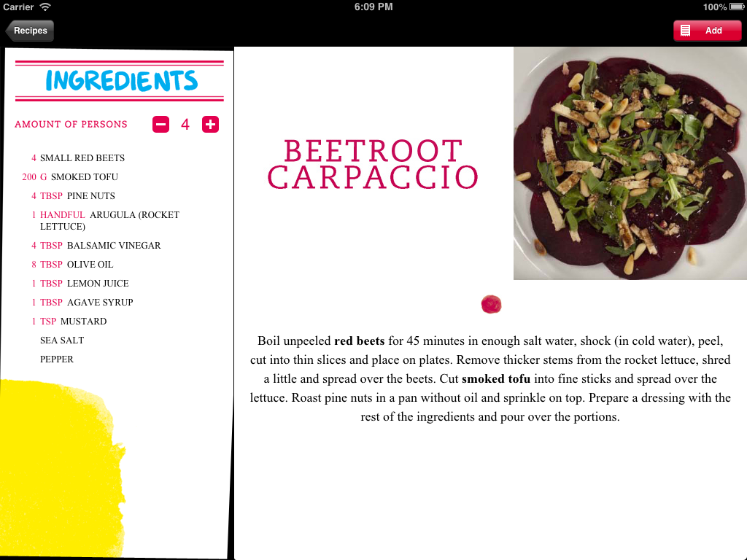Select the Agave Syrup ingredient
Image resolution: width=747 pixels, height=560 pixels.
coord(82,303)
